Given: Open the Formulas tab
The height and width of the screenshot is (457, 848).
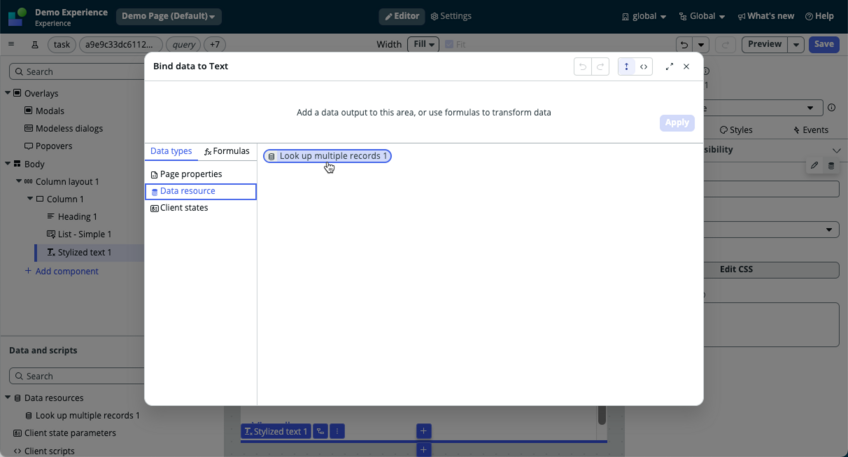Looking at the screenshot, I should (227, 151).
